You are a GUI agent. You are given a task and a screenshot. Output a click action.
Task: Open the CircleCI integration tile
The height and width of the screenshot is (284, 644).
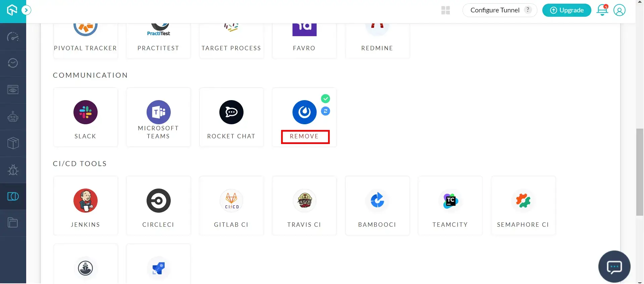158,201
